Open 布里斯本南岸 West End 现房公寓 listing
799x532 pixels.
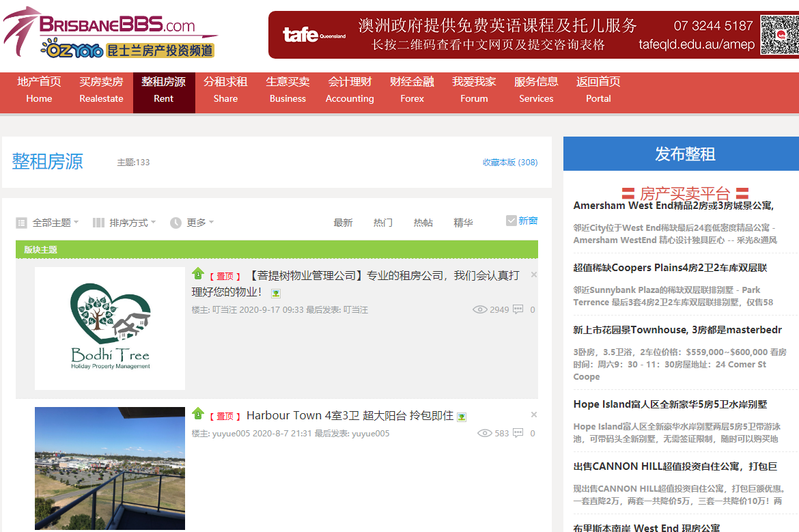(647, 528)
